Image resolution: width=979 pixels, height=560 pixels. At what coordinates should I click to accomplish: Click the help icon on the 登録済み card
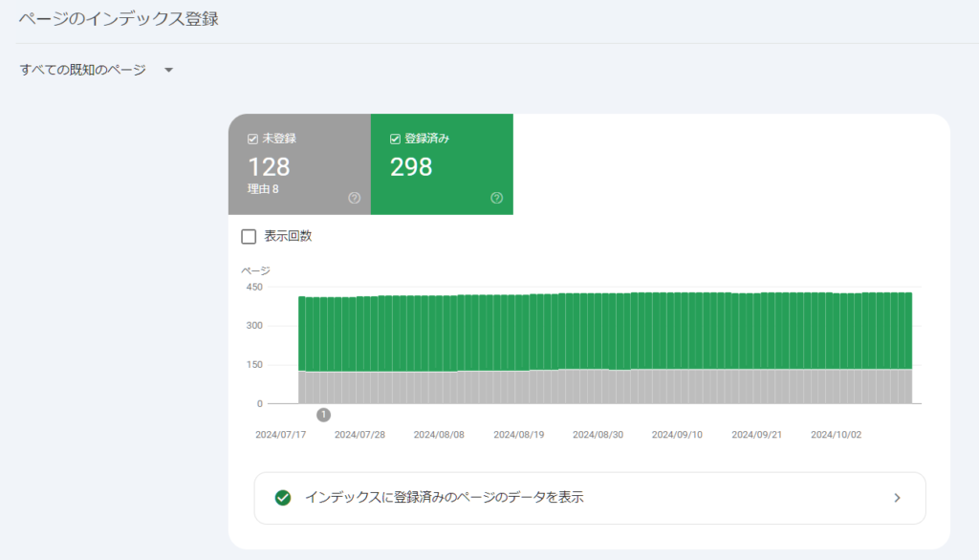click(x=496, y=197)
